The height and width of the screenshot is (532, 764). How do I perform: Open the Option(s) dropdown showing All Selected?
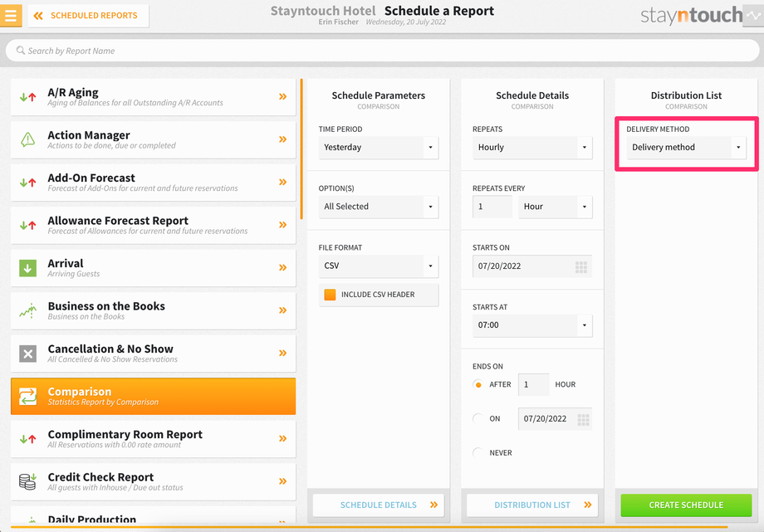pyautogui.click(x=379, y=207)
